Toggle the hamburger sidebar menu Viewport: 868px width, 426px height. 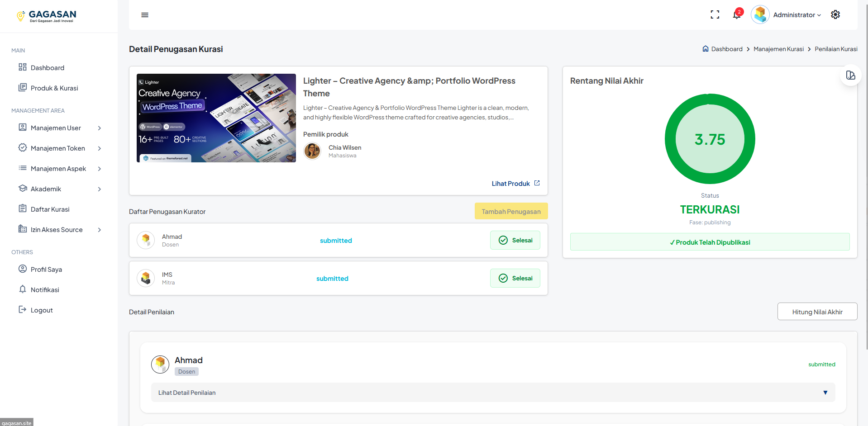[145, 15]
